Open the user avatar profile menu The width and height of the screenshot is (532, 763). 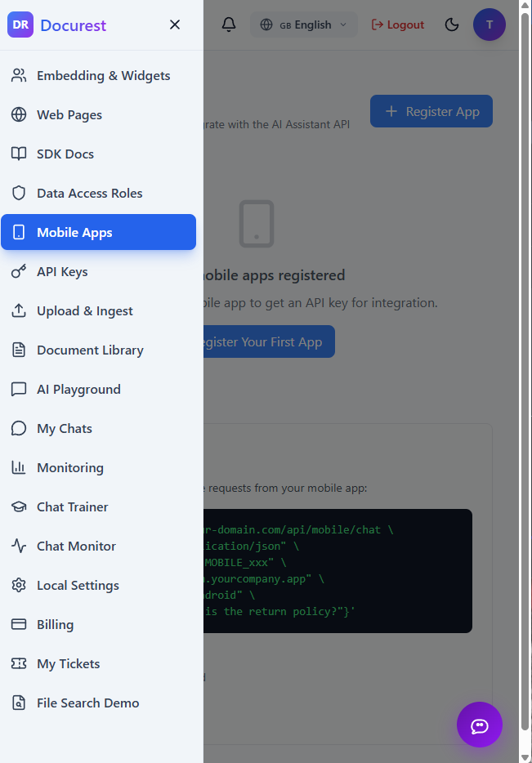[489, 25]
